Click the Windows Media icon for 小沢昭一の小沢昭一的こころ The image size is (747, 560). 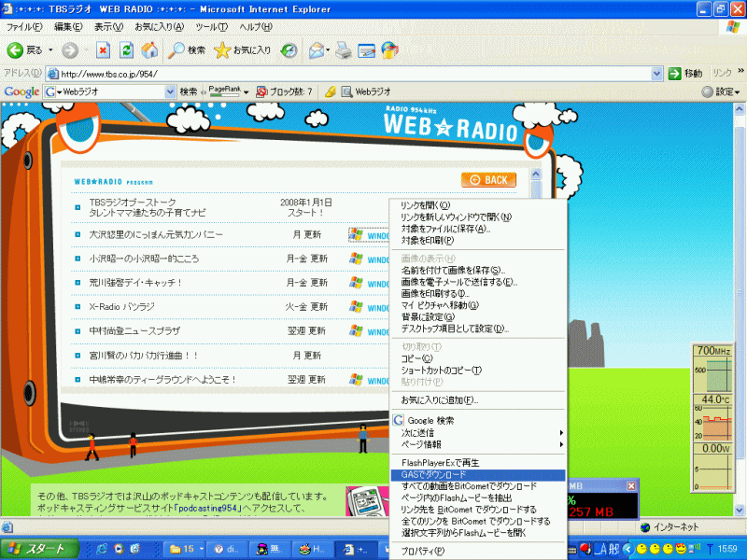356,259
